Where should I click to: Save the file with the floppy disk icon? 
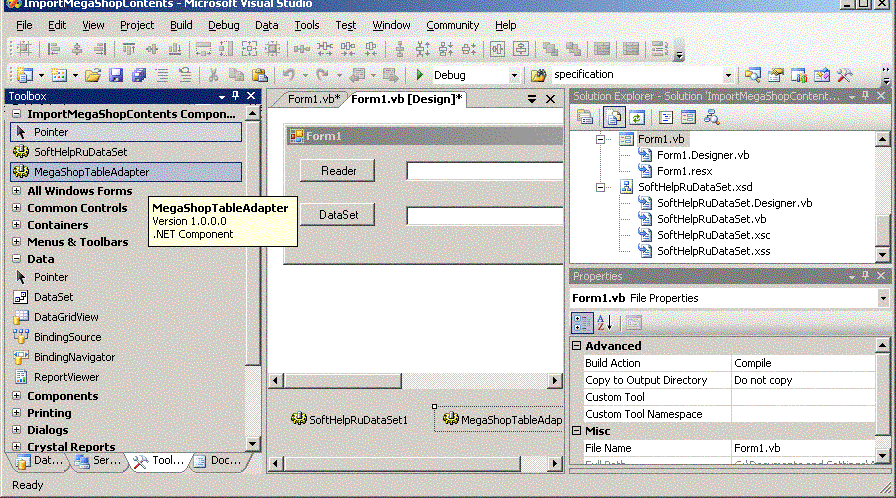point(116,75)
